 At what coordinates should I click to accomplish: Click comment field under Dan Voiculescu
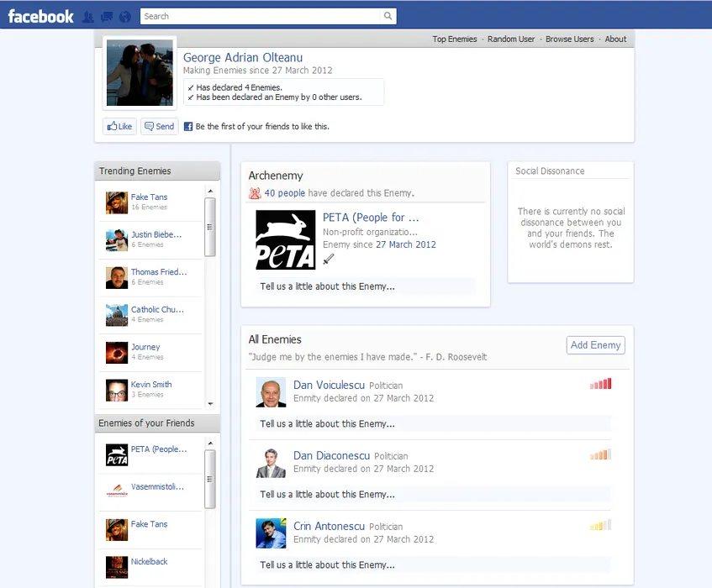tap(433, 424)
